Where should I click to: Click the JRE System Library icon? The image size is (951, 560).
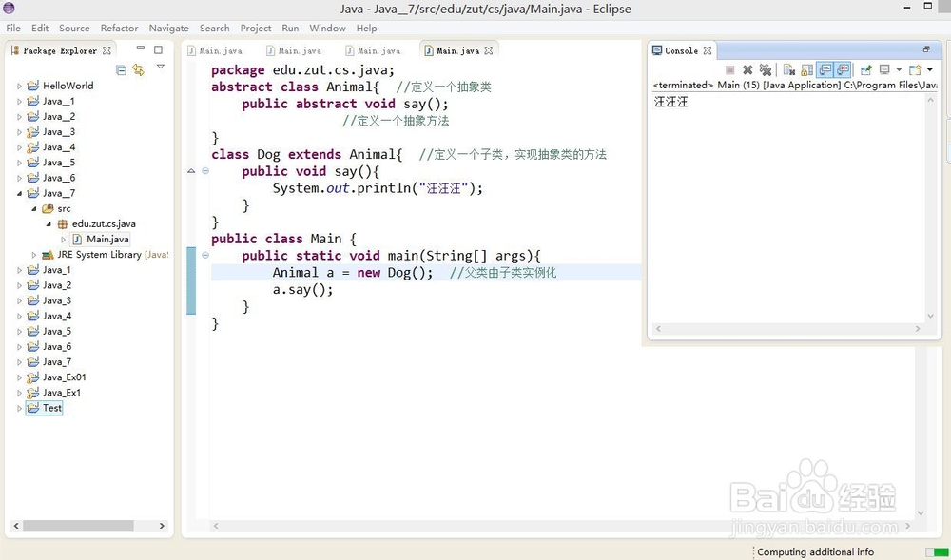pos(48,255)
